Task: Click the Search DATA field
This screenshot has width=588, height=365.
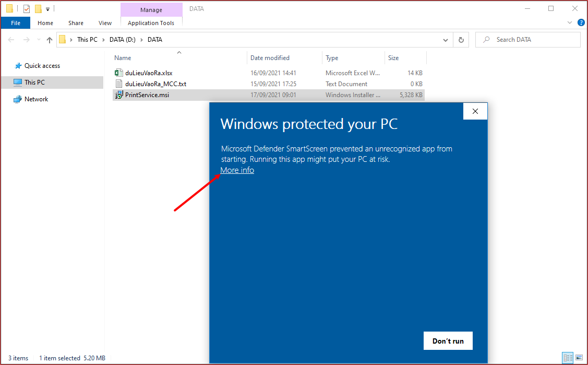Action: 528,40
